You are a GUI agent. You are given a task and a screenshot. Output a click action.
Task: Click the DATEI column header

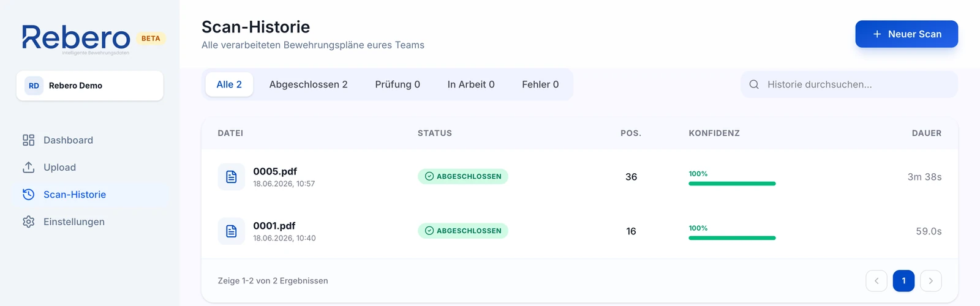pyautogui.click(x=230, y=133)
